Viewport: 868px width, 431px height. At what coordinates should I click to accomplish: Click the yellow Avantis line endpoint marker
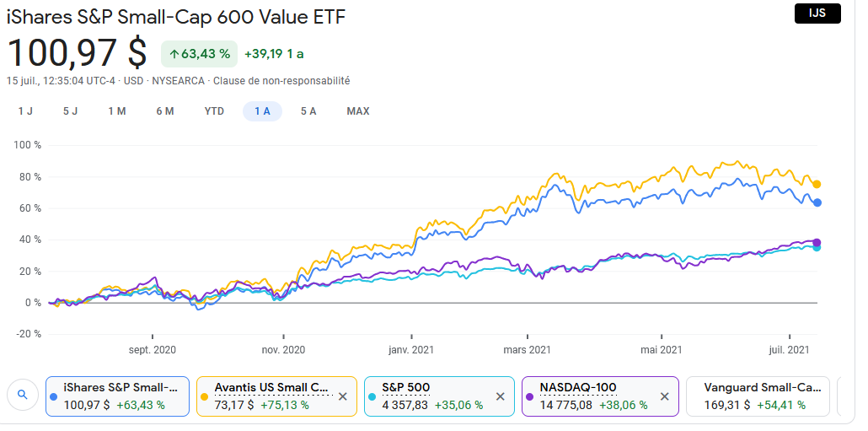[817, 184]
